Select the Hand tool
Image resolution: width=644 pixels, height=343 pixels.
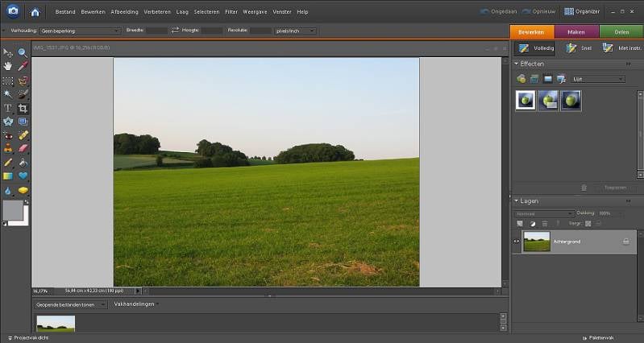pyautogui.click(x=8, y=66)
